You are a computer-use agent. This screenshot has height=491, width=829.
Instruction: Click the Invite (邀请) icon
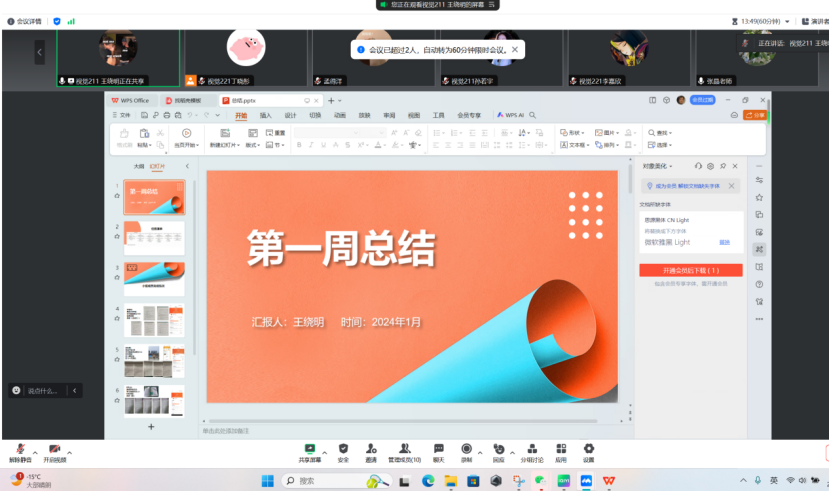pos(371,450)
